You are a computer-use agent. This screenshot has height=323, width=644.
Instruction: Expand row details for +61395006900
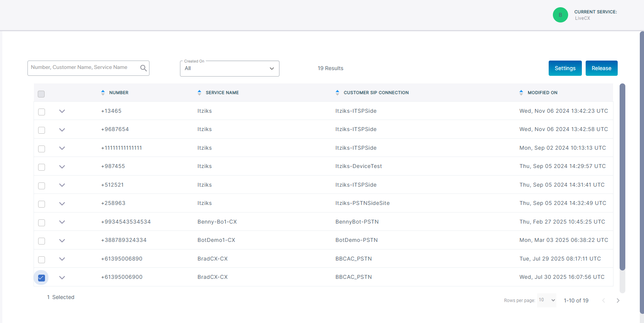click(x=62, y=277)
